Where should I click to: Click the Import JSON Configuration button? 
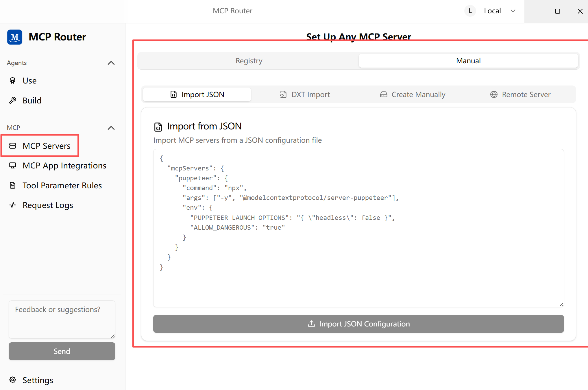coord(358,324)
